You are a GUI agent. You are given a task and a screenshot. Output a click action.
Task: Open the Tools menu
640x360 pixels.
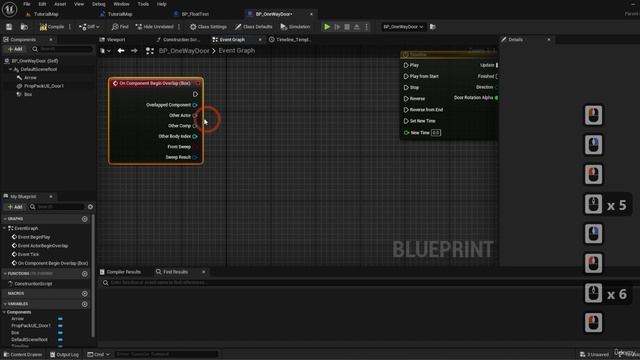[x=143, y=4]
